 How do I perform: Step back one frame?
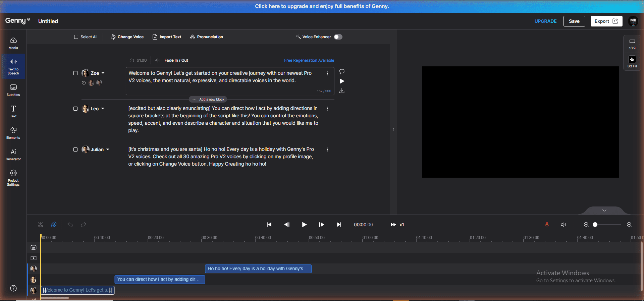point(287,225)
